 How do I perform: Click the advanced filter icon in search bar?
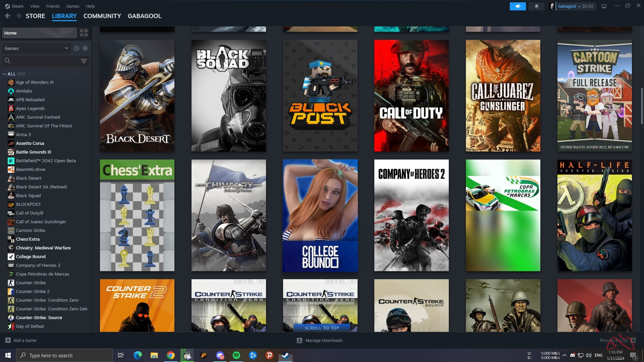84,61
